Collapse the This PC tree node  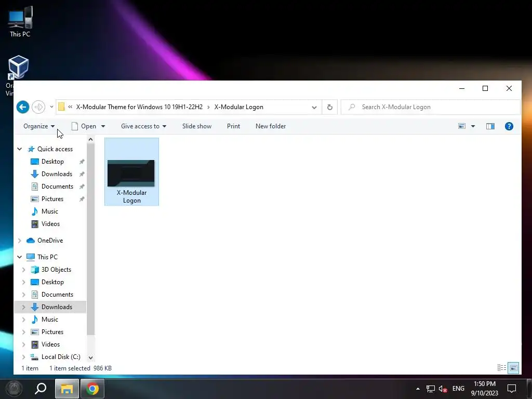tap(20, 257)
